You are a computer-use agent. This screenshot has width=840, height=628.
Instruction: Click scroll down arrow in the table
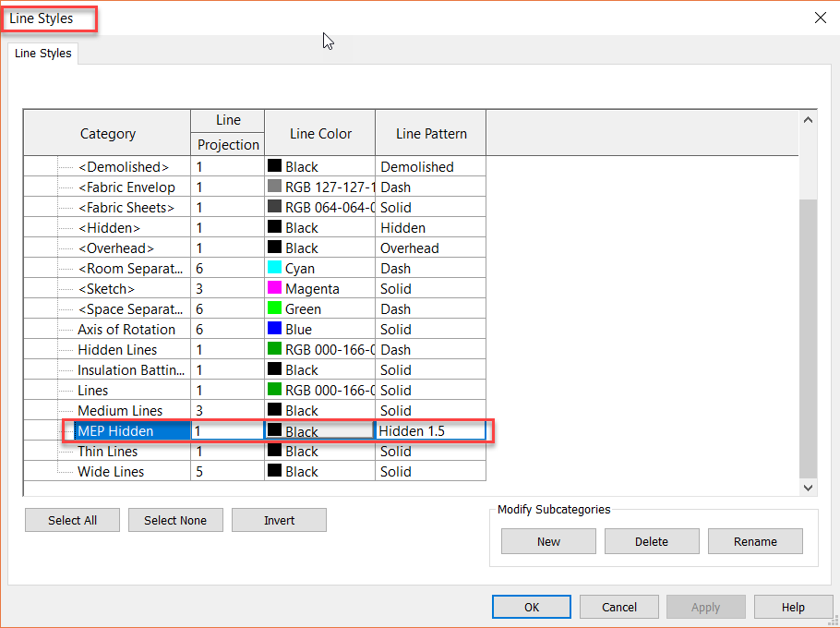808,488
